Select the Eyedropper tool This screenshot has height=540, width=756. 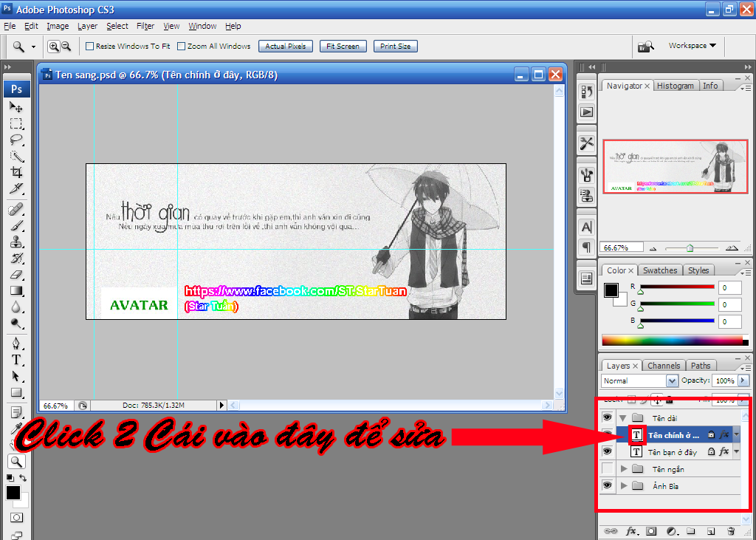coord(16,428)
